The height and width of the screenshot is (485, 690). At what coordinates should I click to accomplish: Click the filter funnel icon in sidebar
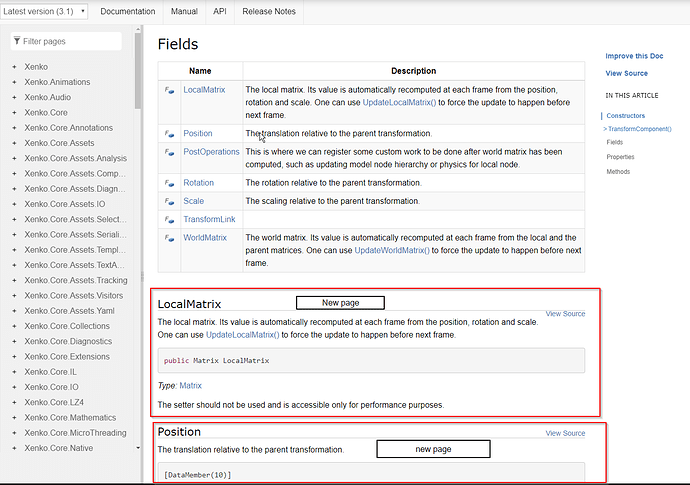[17, 41]
